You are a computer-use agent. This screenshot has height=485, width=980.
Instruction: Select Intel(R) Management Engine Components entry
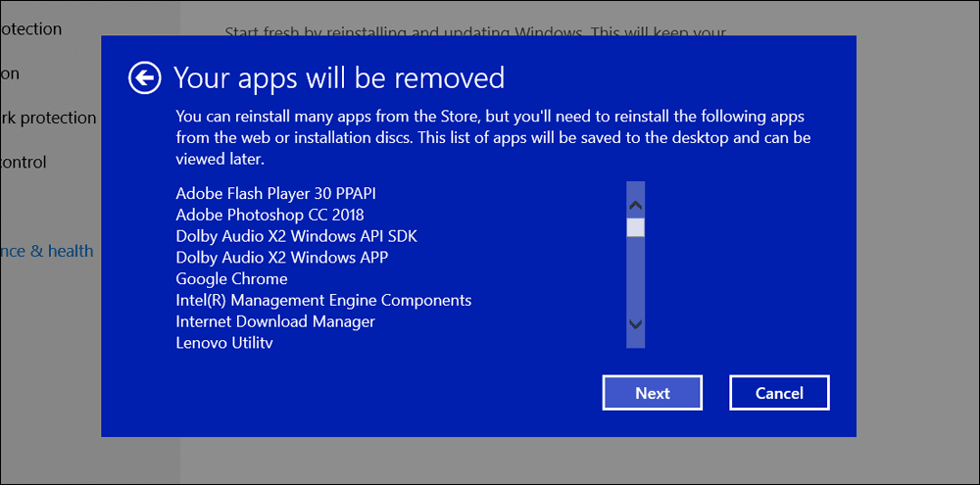point(323,300)
